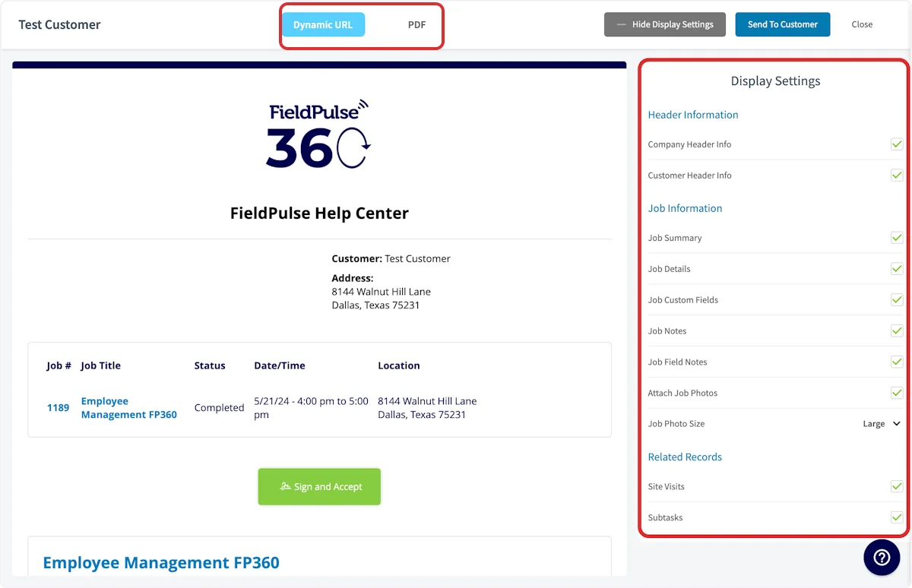This screenshot has height=588, width=912.
Task: Toggle Attach Job Photos checkbox
Action: pos(897,393)
